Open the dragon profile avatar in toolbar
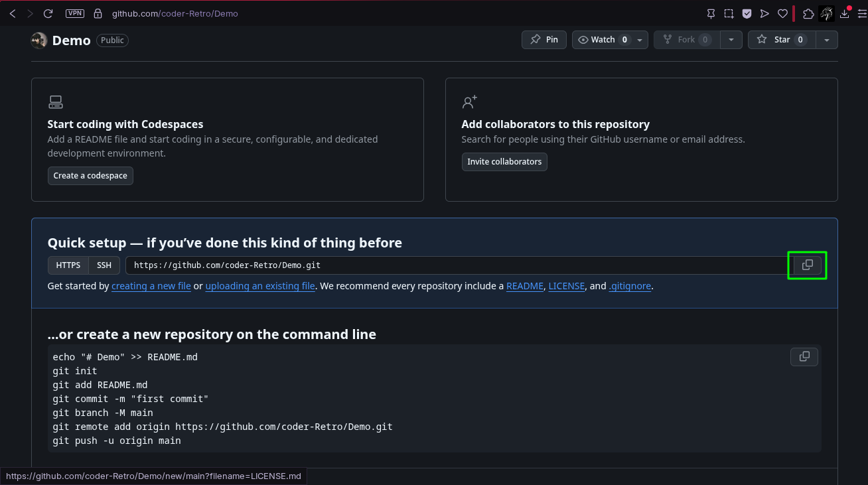This screenshot has height=485, width=868. (826, 13)
